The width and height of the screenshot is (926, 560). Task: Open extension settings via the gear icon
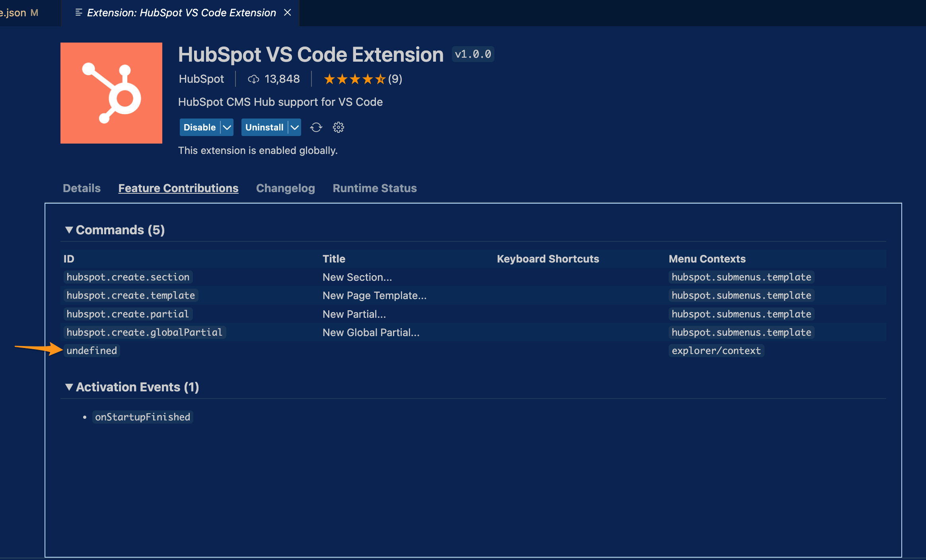coord(338,127)
